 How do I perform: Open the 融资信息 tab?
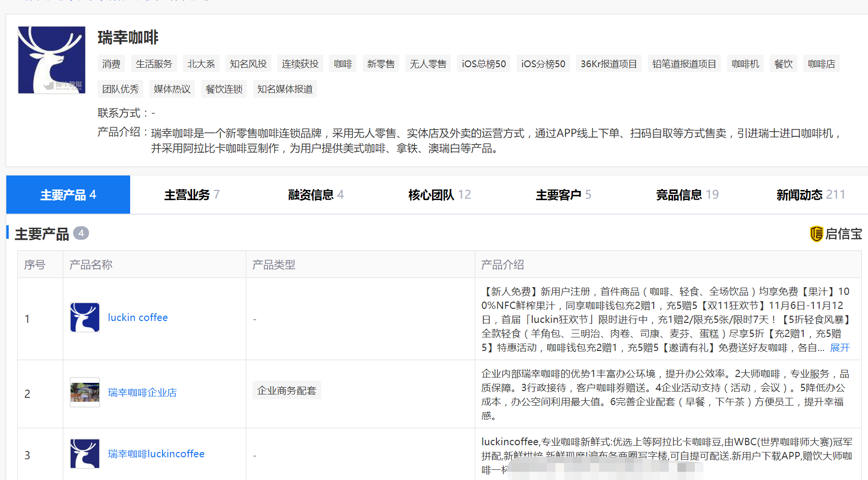pos(316,195)
